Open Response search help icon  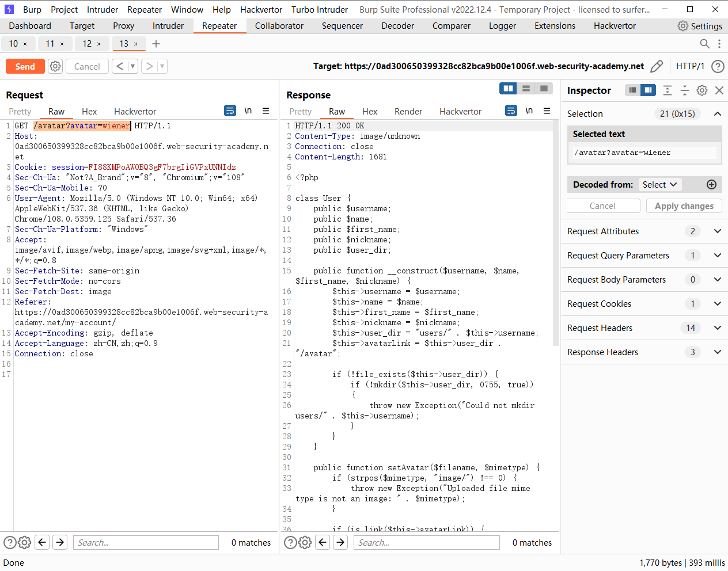click(291, 542)
